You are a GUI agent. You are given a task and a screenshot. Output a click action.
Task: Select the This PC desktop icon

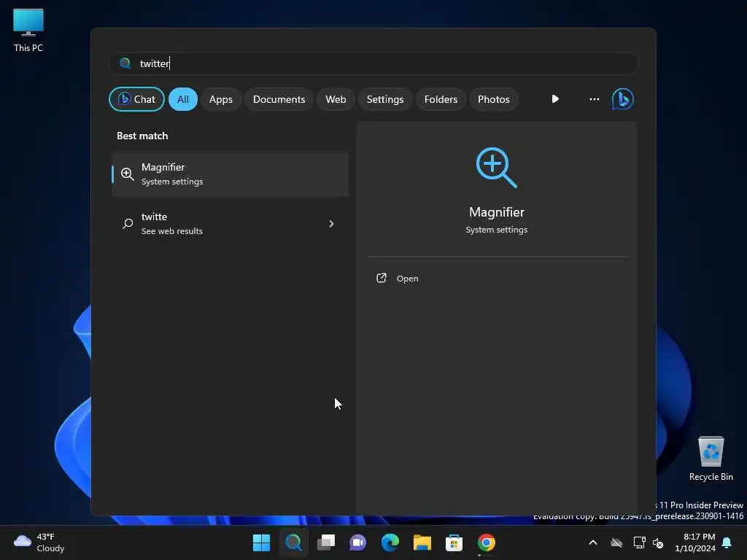28,31
